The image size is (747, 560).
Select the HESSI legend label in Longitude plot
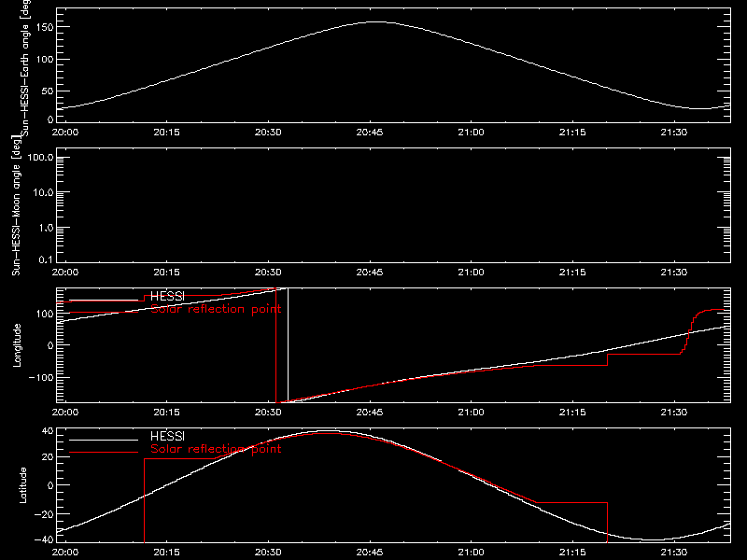(x=167, y=296)
